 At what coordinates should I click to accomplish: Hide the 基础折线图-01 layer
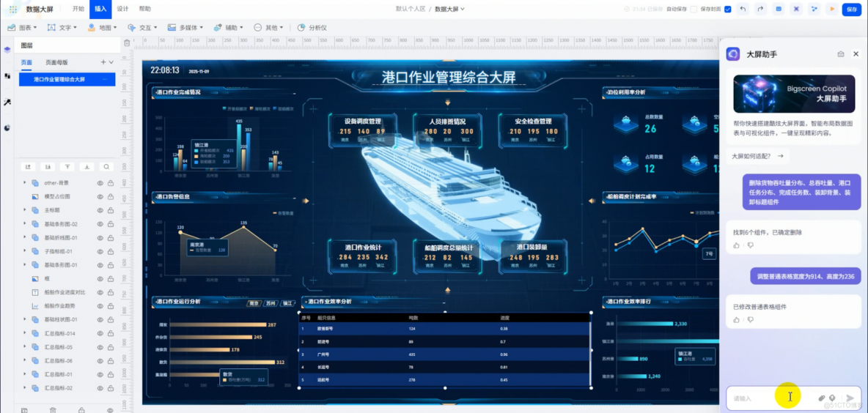pyautogui.click(x=100, y=238)
